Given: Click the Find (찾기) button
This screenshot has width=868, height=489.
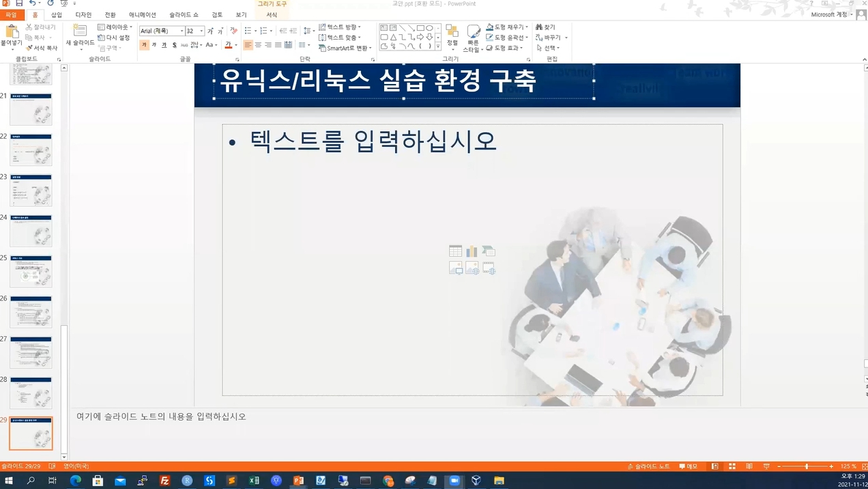Looking at the screenshot, I should 545,27.
